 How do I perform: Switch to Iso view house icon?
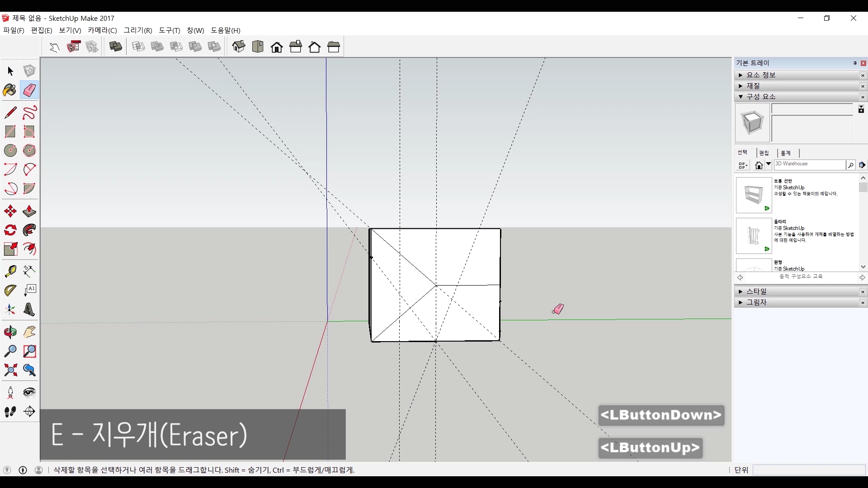point(239,47)
